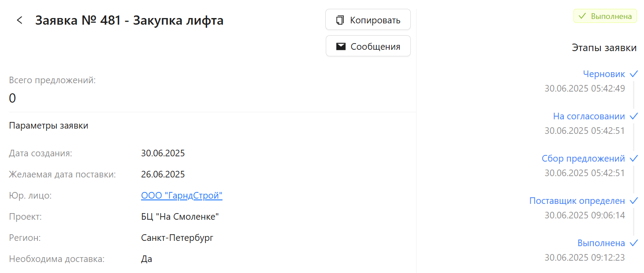644x273 pixels.
Task: Select the Поставщик определен stage label
Action: click(577, 201)
